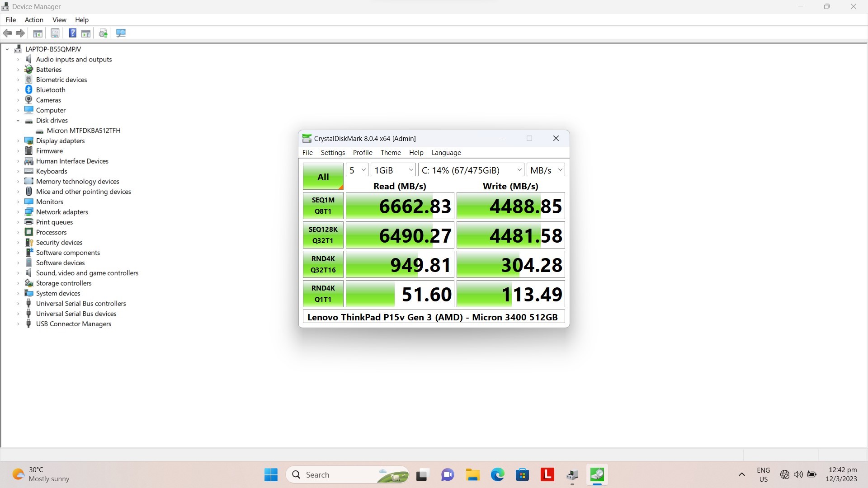Run the SEQ1M Q8T1 test button
This screenshot has width=868, height=488.
tap(323, 206)
